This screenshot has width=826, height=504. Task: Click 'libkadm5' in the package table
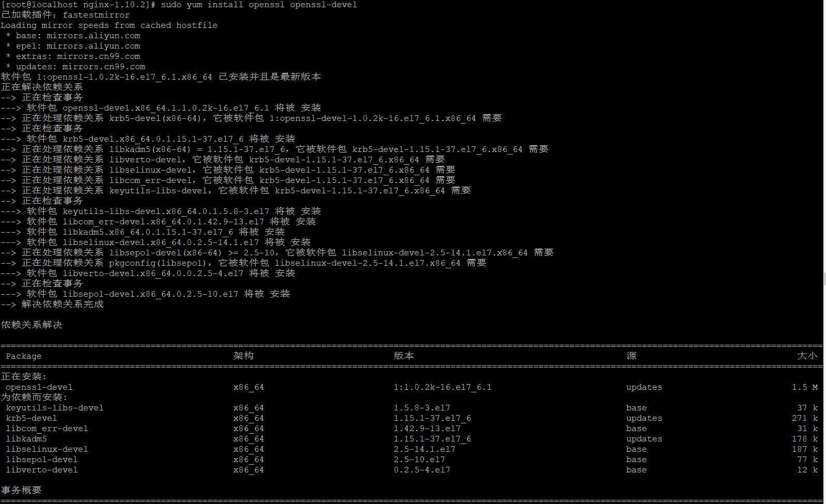[26, 439]
